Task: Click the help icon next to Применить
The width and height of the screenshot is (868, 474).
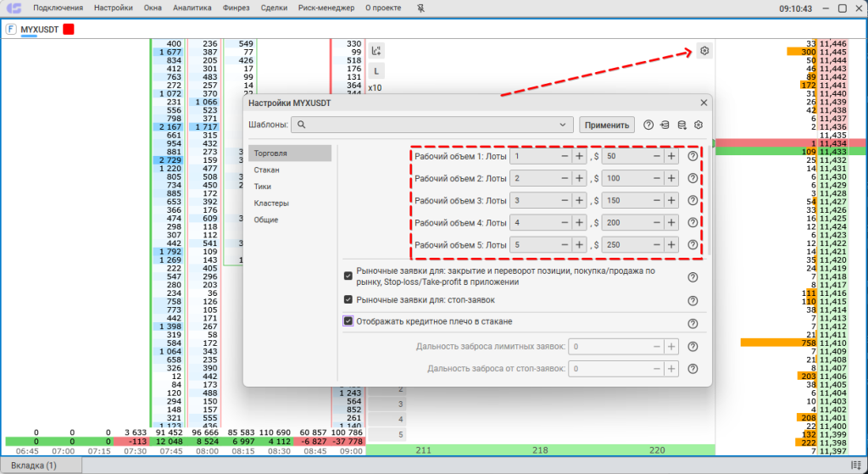Action: coord(648,125)
